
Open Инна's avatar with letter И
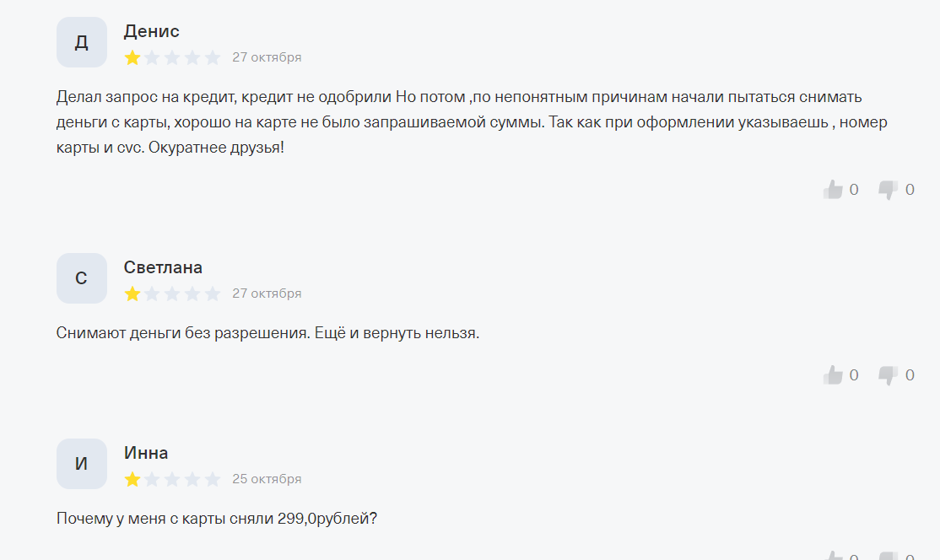click(x=82, y=464)
